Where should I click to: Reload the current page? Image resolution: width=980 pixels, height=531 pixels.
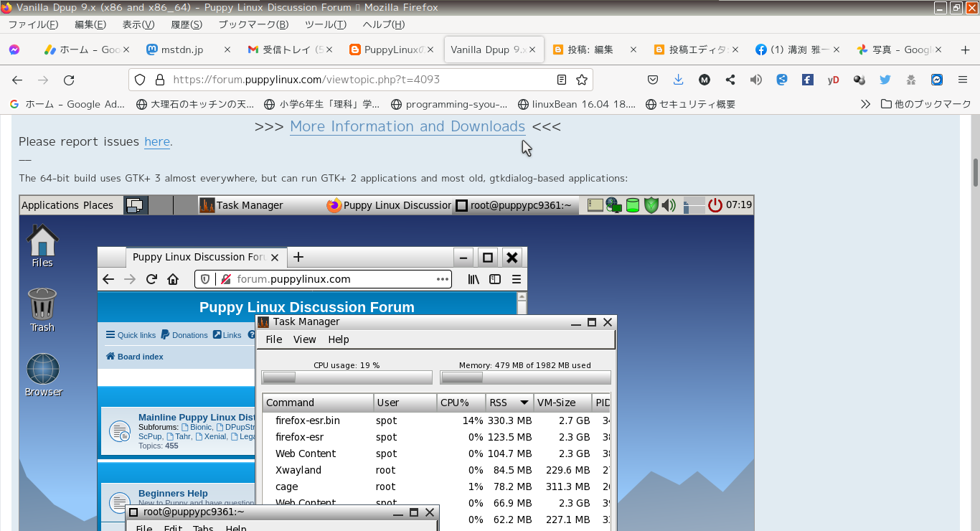point(69,80)
